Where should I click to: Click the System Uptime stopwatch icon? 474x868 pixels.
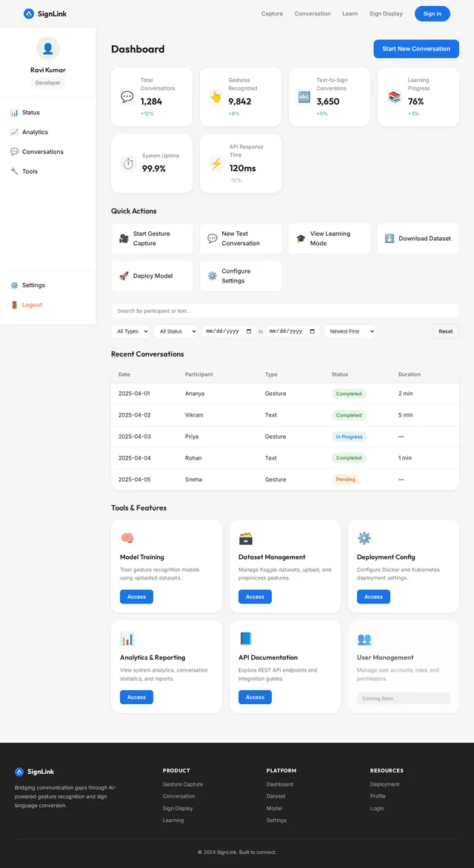click(128, 164)
